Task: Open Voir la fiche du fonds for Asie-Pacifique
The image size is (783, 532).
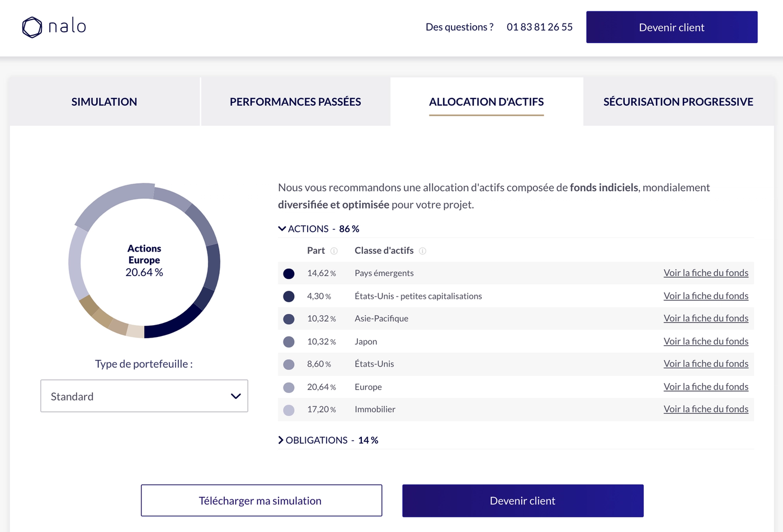Action: click(706, 319)
